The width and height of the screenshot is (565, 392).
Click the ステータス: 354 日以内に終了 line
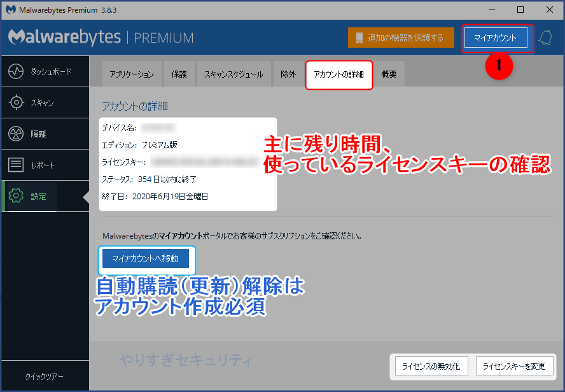pyautogui.click(x=149, y=179)
